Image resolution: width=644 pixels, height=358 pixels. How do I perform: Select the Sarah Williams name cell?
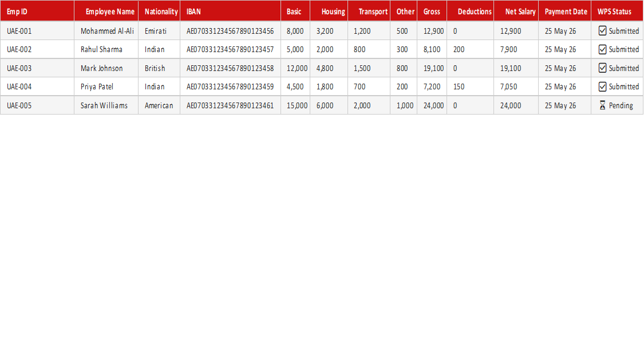tap(106, 105)
